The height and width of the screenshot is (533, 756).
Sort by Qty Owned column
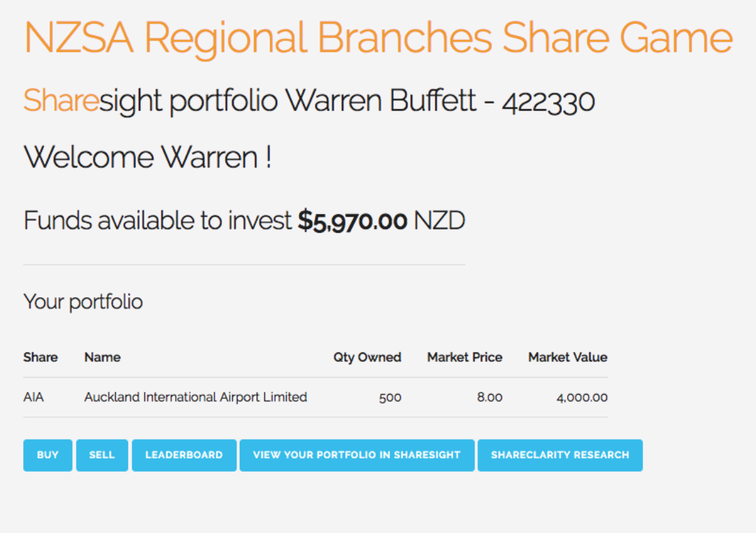point(366,357)
